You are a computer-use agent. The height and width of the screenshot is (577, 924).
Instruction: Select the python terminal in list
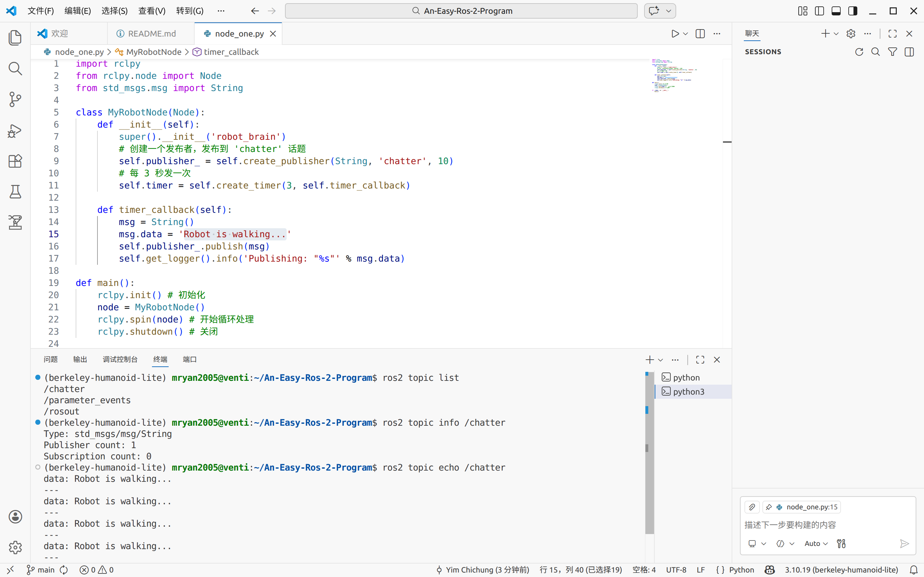pyautogui.click(x=686, y=377)
